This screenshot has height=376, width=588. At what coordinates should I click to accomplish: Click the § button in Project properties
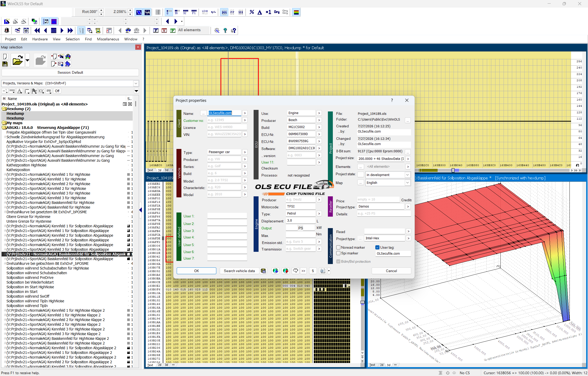[x=313, y=271]
